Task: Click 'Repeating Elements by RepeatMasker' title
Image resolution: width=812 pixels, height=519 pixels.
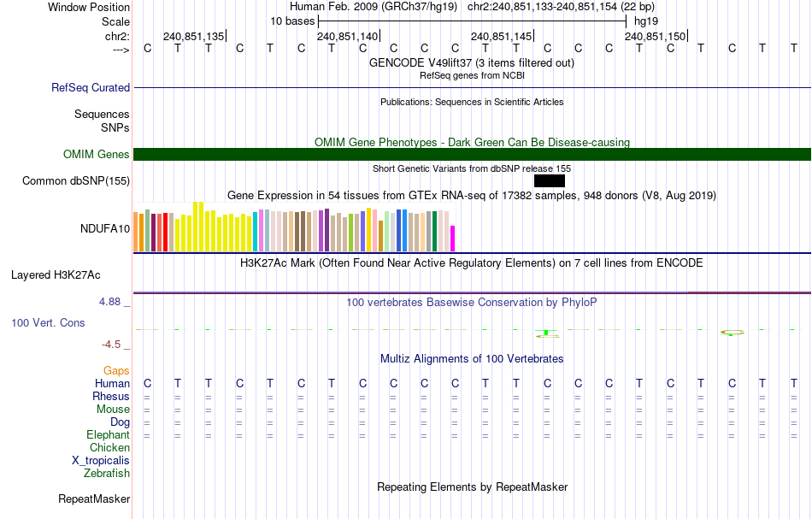Action: click(x=472, y=487)
